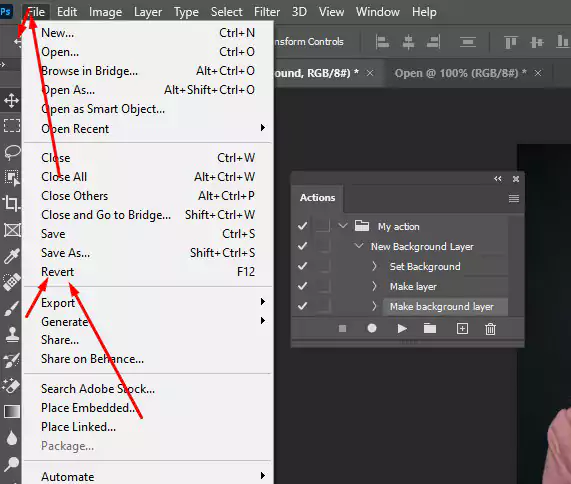Select the Eraser tool
Screen dimensions: 571x484
[11, 386]
